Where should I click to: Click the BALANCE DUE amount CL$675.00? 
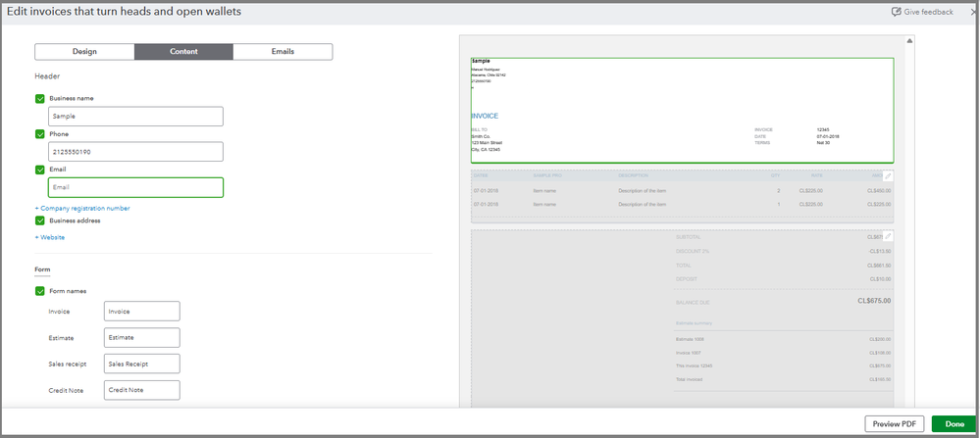pos(874,301)
